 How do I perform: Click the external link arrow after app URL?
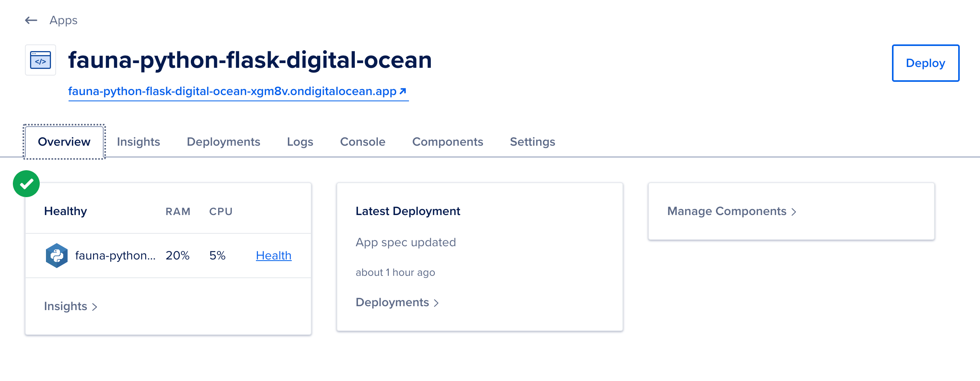[403, 91]
